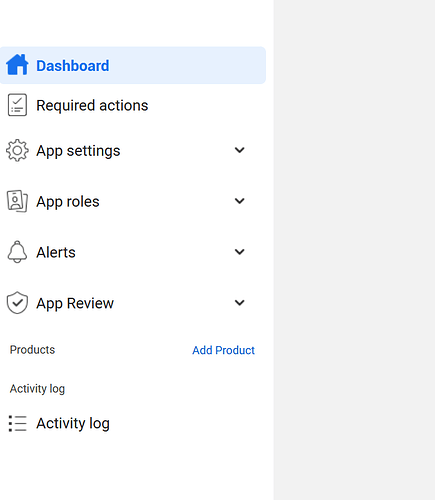Select the App settings label

(78, 151)
